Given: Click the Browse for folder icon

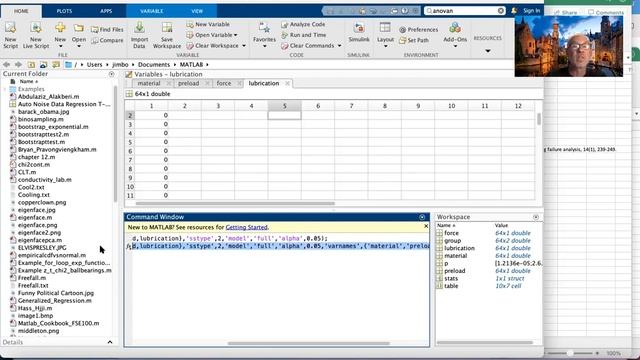Looking at the screenshot, I should pyautogui.click(x=43, y=64).
